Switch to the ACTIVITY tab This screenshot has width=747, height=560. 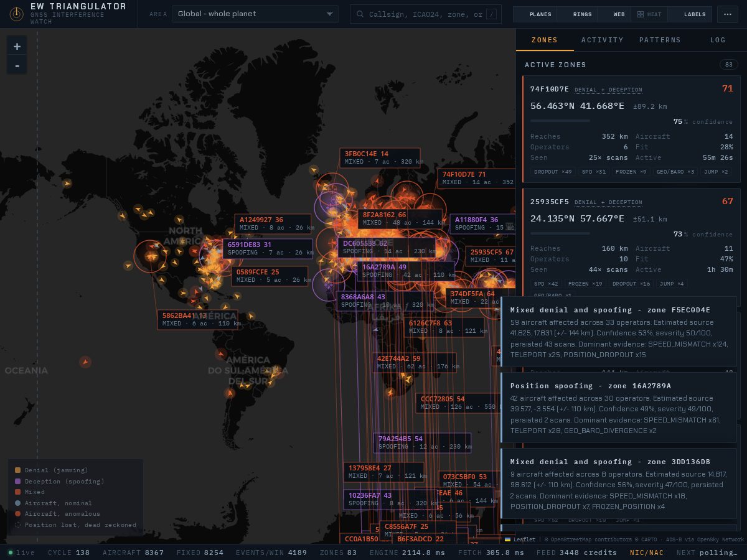click(x=602, y=40)
